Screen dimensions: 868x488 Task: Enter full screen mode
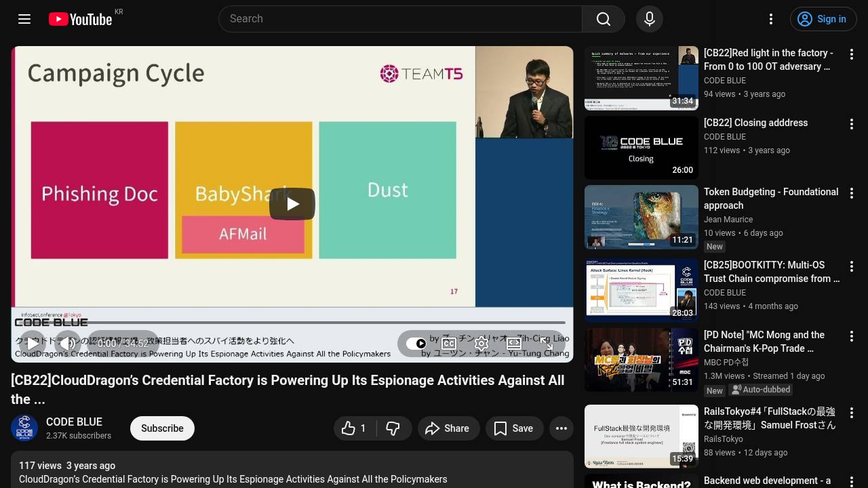coord(547,344)
